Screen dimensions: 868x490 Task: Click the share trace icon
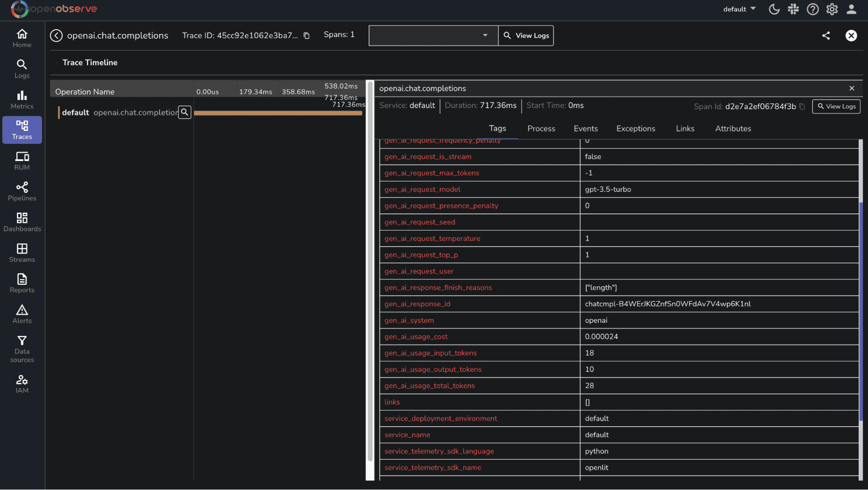click(826, 36)
